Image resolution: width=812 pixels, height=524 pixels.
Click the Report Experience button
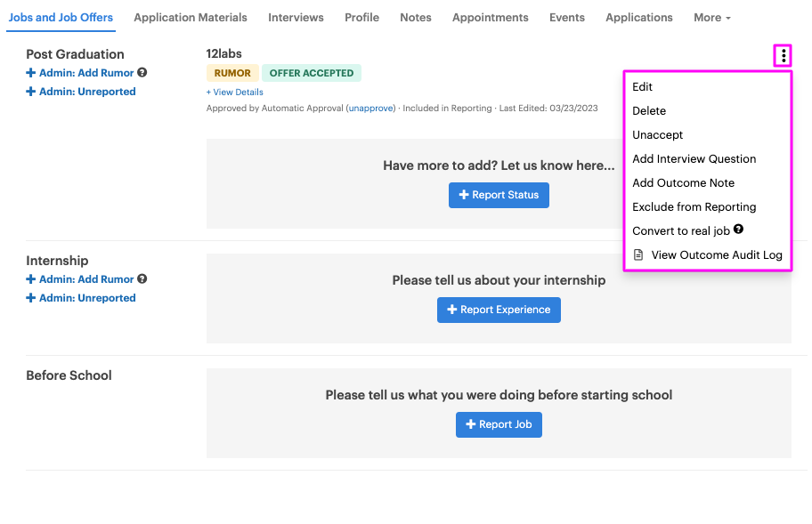coord(499,310)
